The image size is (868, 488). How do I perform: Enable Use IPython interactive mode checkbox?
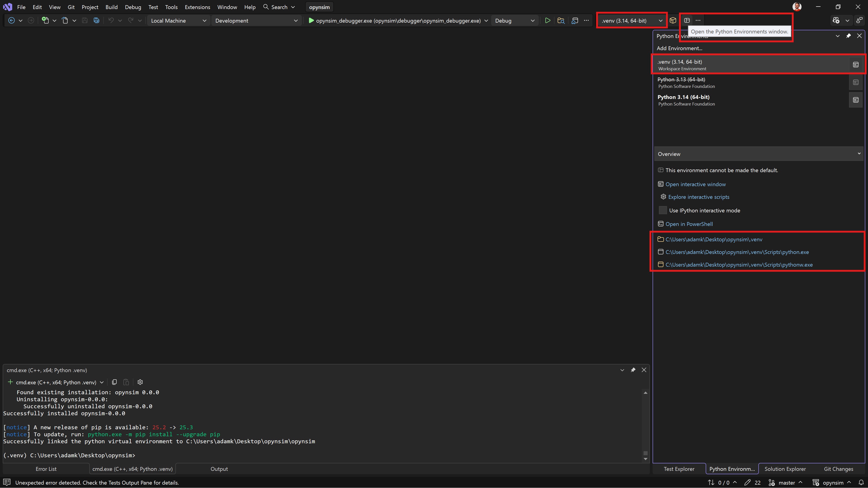point(663,210)
